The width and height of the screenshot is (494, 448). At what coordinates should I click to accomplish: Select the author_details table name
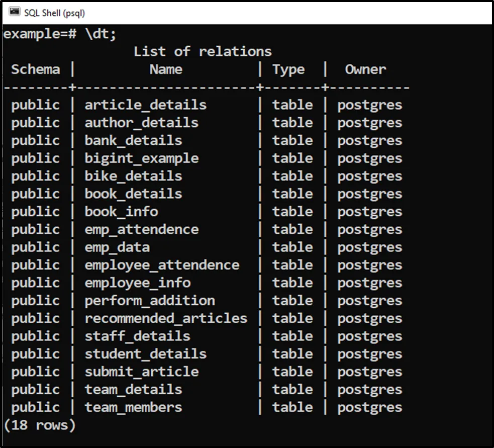click(x=141, y=123)
